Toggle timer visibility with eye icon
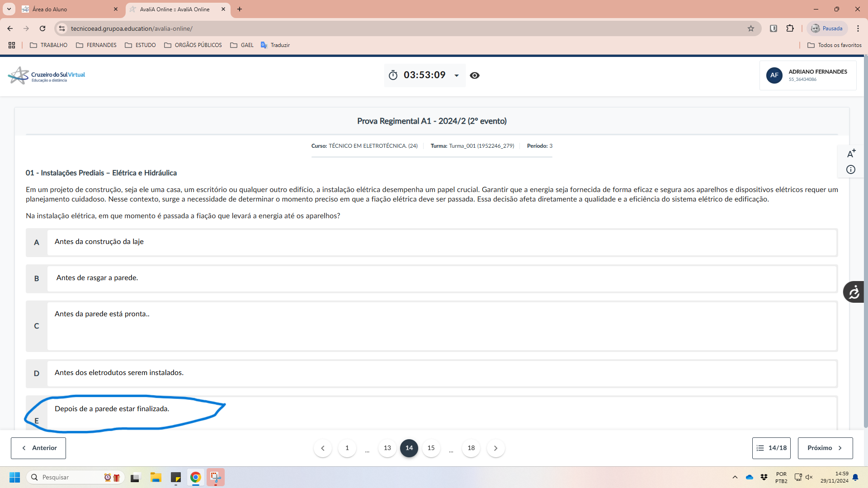Viewport: 868px width, 488px height. pos(475,75)
